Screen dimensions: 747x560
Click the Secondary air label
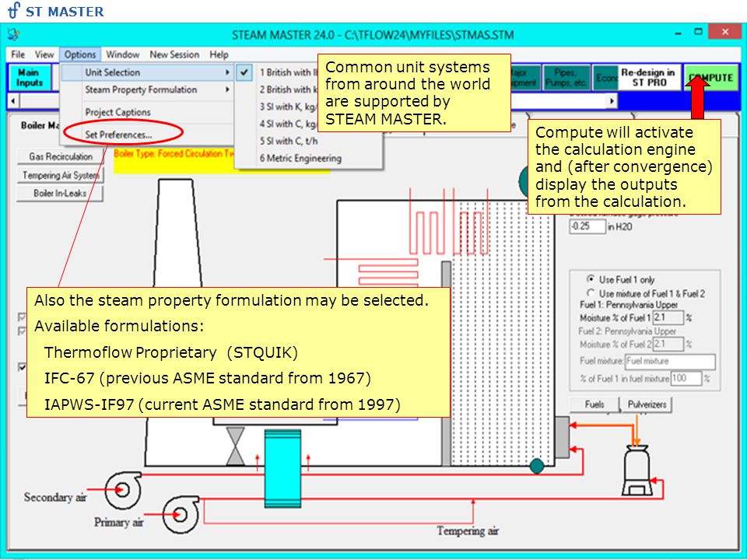point(55,497)
